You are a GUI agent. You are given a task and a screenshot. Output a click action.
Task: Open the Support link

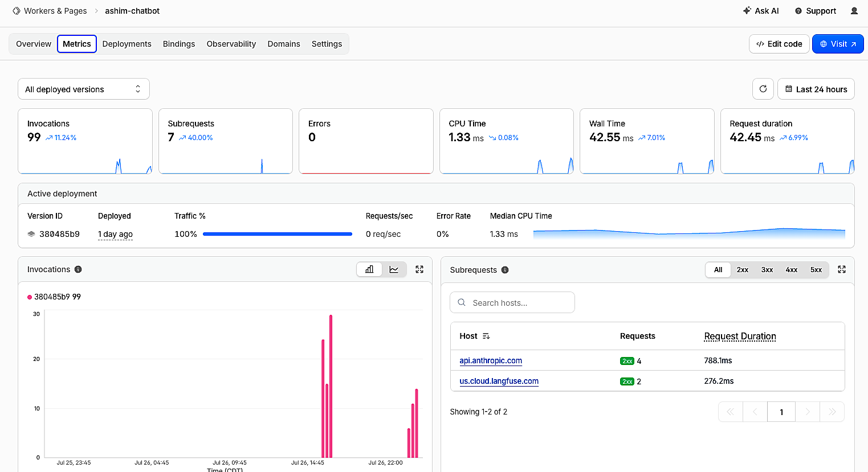(x=816, y=11)
